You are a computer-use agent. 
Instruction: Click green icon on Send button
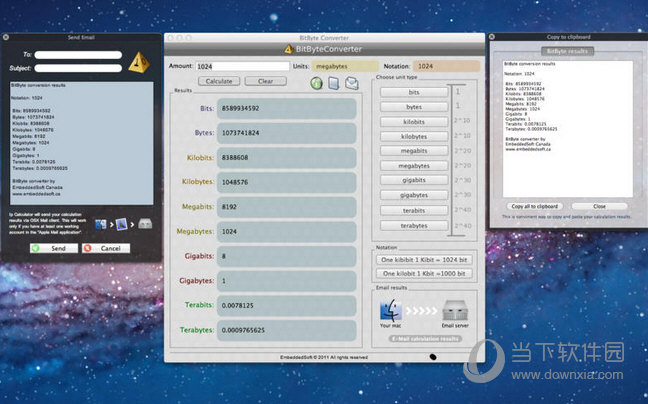tap(36, 248)
